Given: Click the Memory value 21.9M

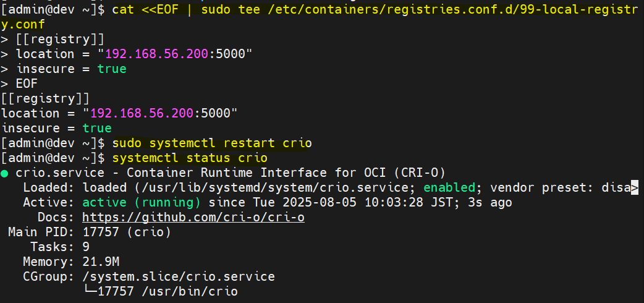Looking at the screenshot, I should click(101, 262).
